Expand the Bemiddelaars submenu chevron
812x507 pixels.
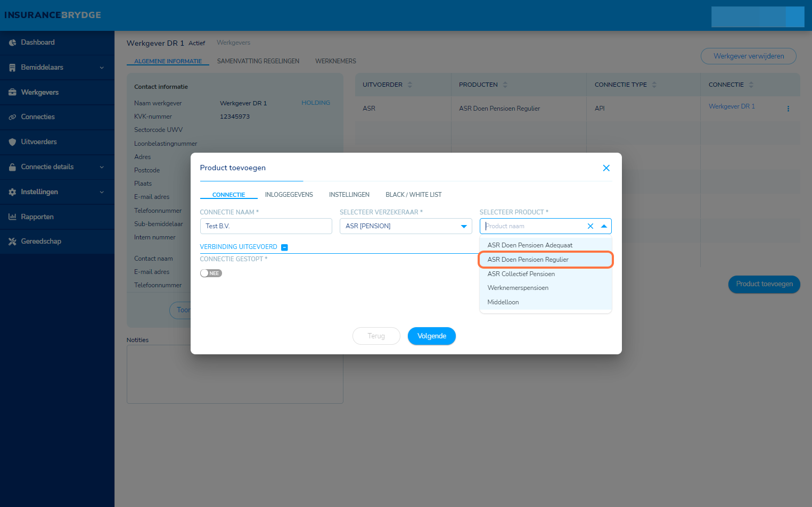pos(102,68)
